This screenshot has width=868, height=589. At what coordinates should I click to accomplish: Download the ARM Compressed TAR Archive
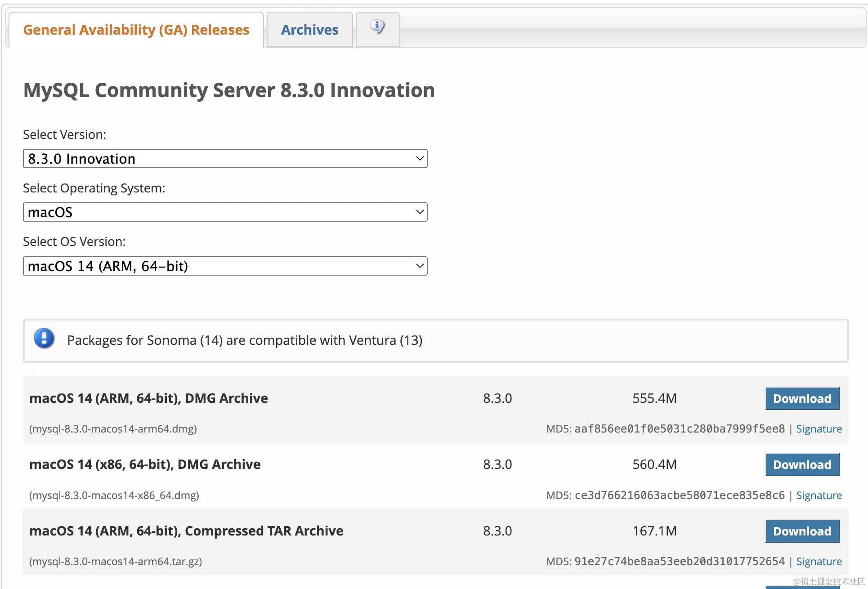[x=802, y=531]
